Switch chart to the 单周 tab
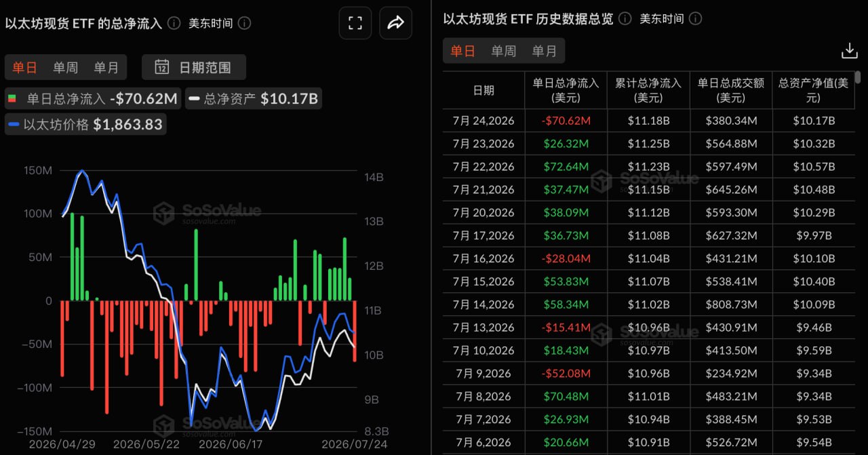868x455 pixels. [x=65, y=67]
